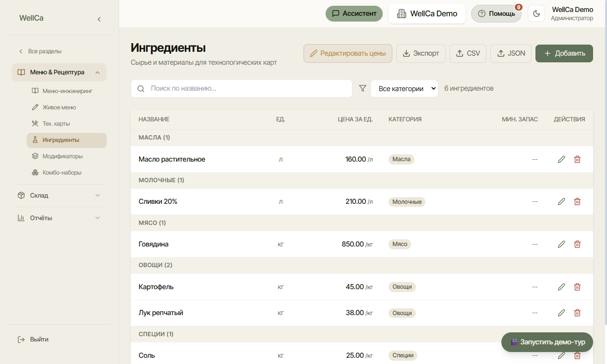The image size is (607, 364).
Task: Click the WellCa logo in the sidebar
Action: [31, 18]
